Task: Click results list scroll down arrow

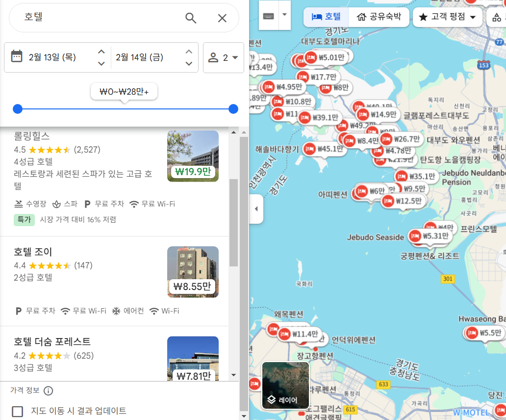Action: pyautogui.click(x=234, y=375)
